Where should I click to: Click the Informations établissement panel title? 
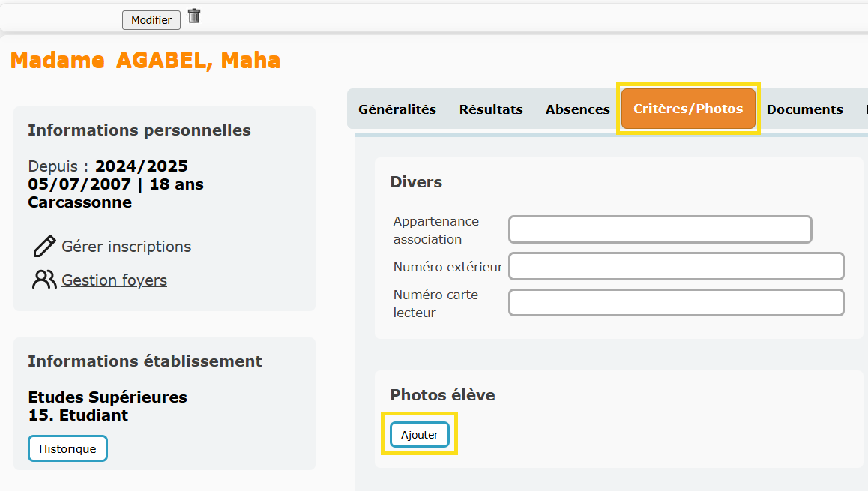[145, 361]
